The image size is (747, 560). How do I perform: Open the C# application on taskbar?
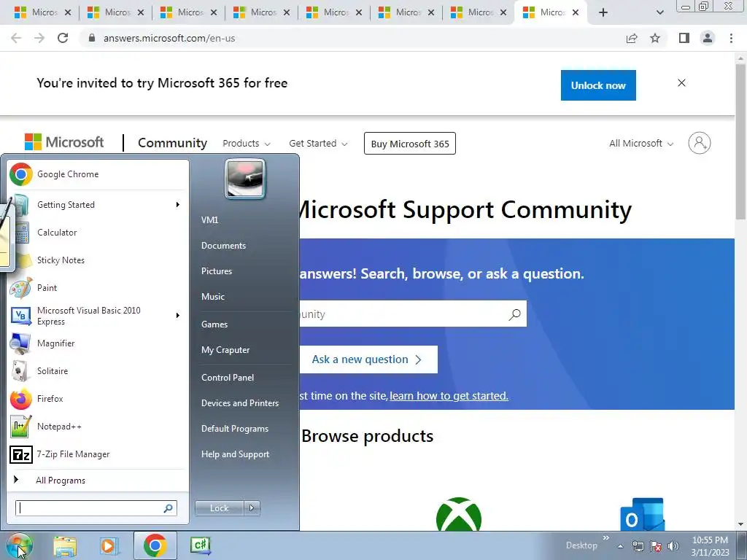201,545
